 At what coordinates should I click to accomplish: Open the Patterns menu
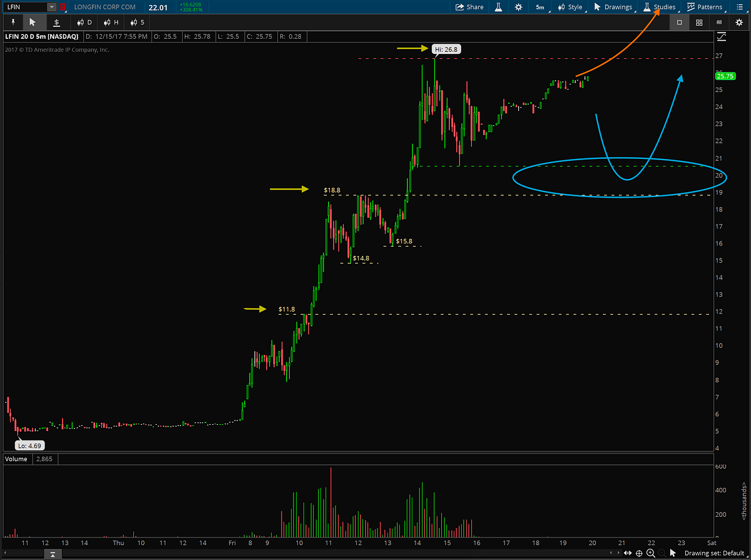[x=707, y=6]
